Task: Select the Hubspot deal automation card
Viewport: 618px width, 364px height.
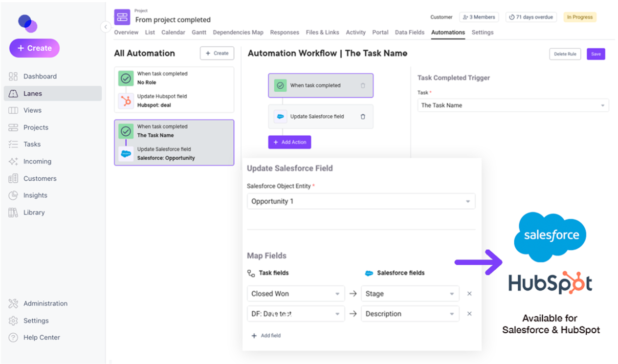Action: coord(174,90)
